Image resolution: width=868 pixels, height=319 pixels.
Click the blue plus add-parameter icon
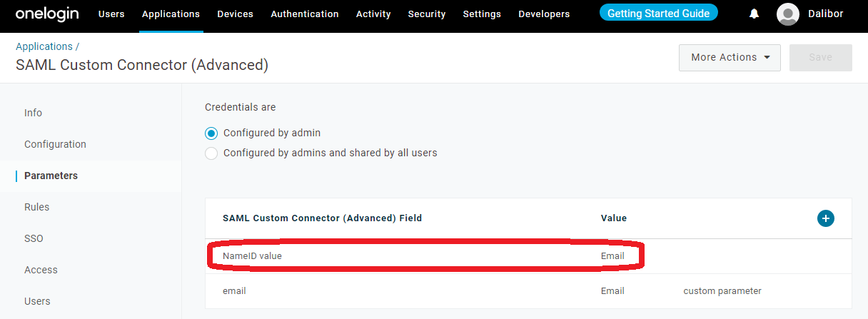click(x=825, y=218)
